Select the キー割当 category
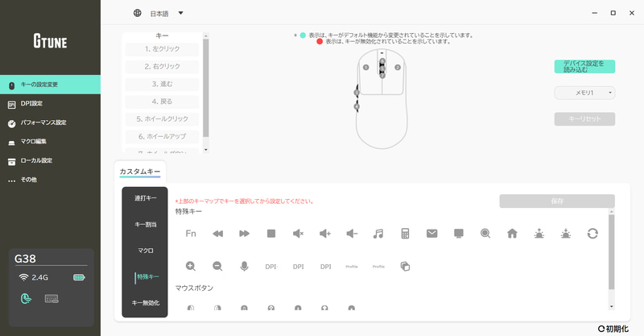The height and width of the screenshot is (336, 644). click(x=145, y=225)
